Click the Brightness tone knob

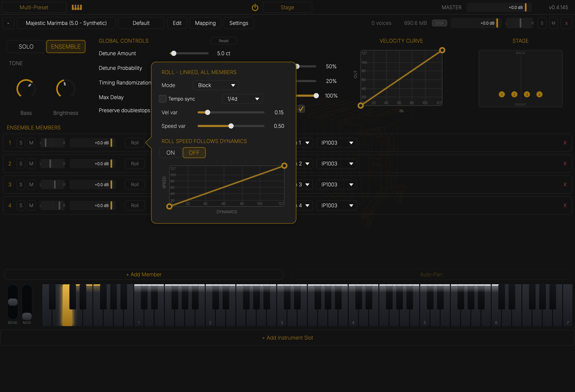tap(66, 89)
